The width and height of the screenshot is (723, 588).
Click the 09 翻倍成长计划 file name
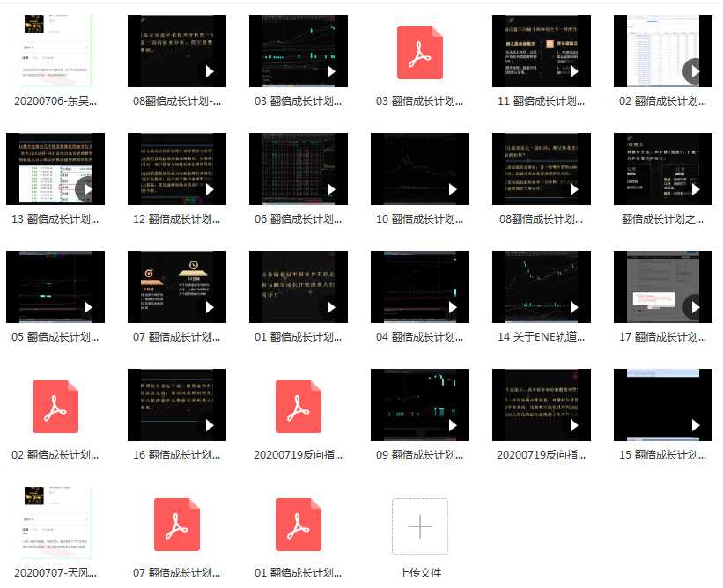click(x=419, y=455)
